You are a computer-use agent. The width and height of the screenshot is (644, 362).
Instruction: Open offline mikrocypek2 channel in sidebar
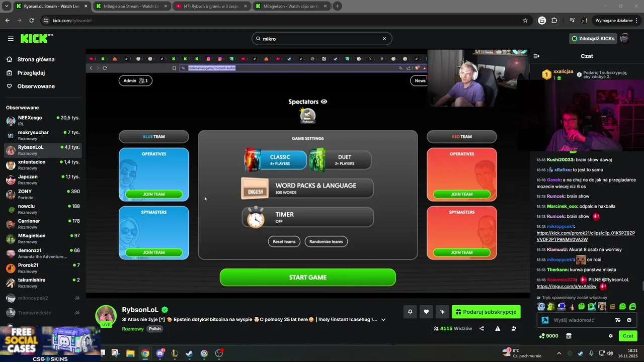[x=43, y=298]
